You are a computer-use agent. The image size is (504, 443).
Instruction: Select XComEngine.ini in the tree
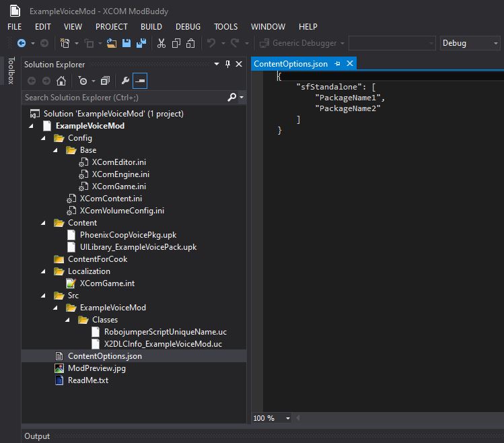point(120,174)
